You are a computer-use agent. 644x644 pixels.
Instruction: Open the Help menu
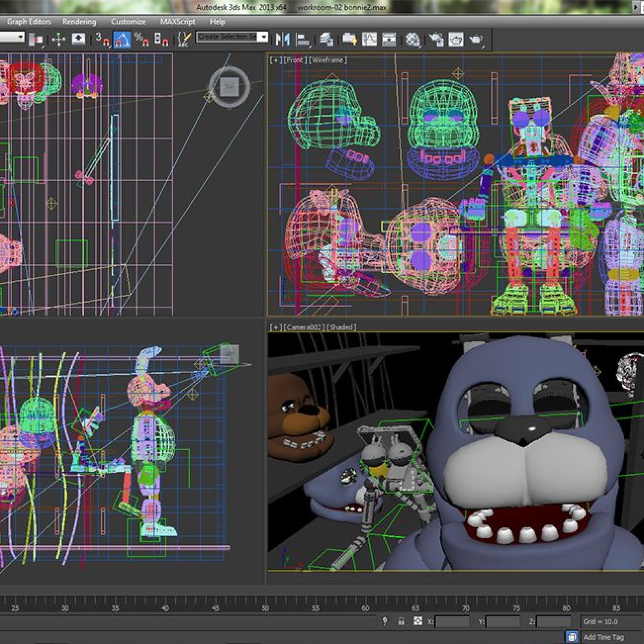click(x=217, y=21)
